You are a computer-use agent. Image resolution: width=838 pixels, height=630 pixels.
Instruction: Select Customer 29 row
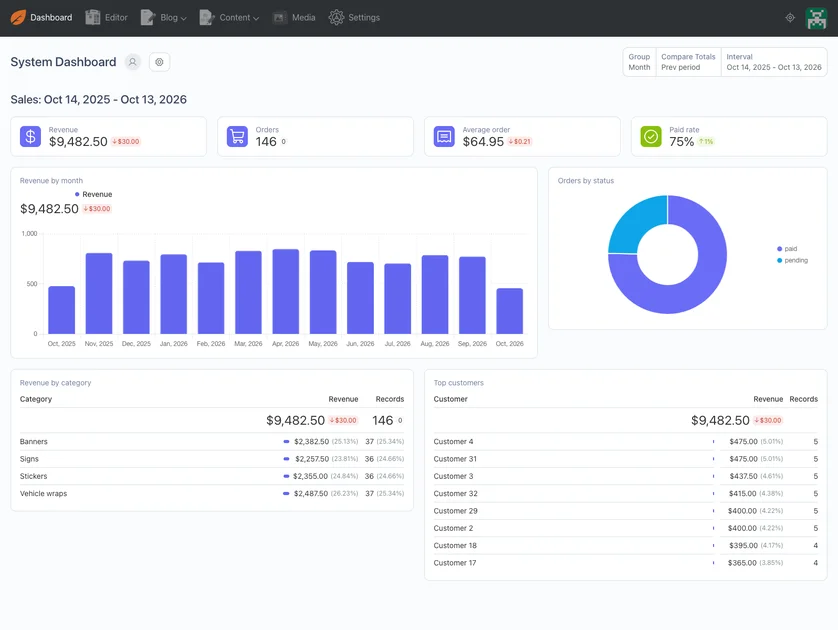point(626,511)
